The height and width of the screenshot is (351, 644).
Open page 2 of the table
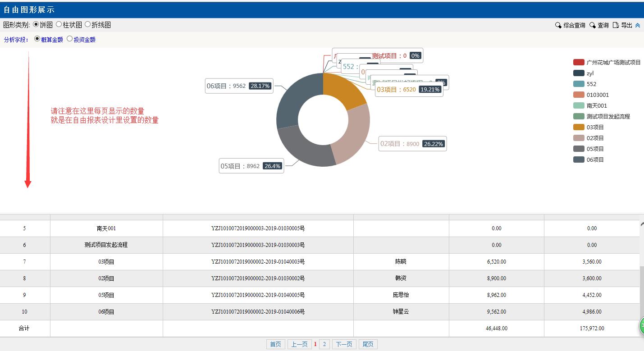click(x=324, y=344)
